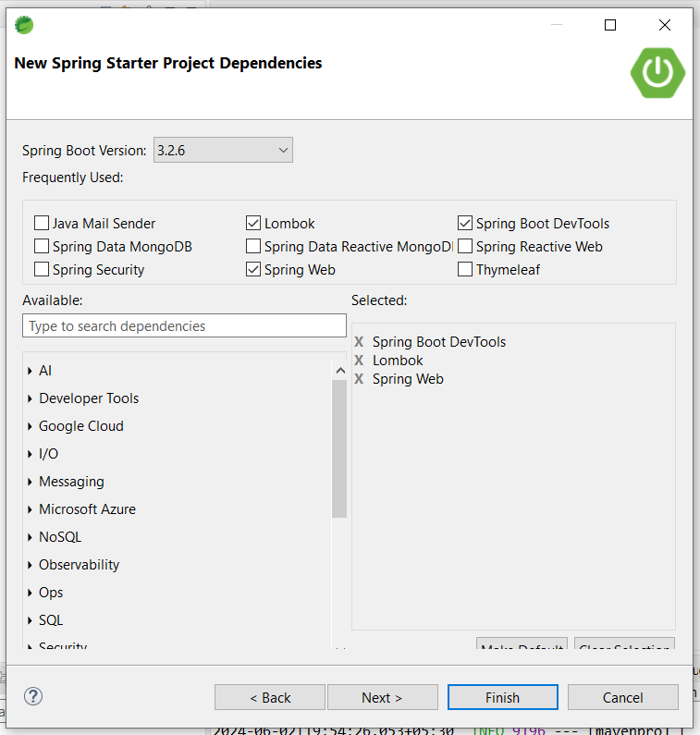The image size is (700, 735).
Task: Uncheck the Spring Web checkbox
Action: (x=253, y=270)
